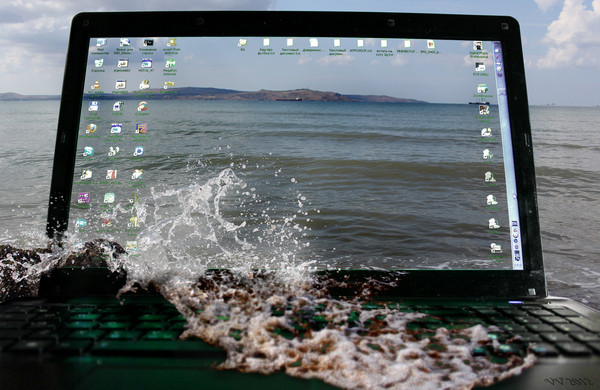
Task: Launch the EOS Utility shortcut
Action: (480, 67)
